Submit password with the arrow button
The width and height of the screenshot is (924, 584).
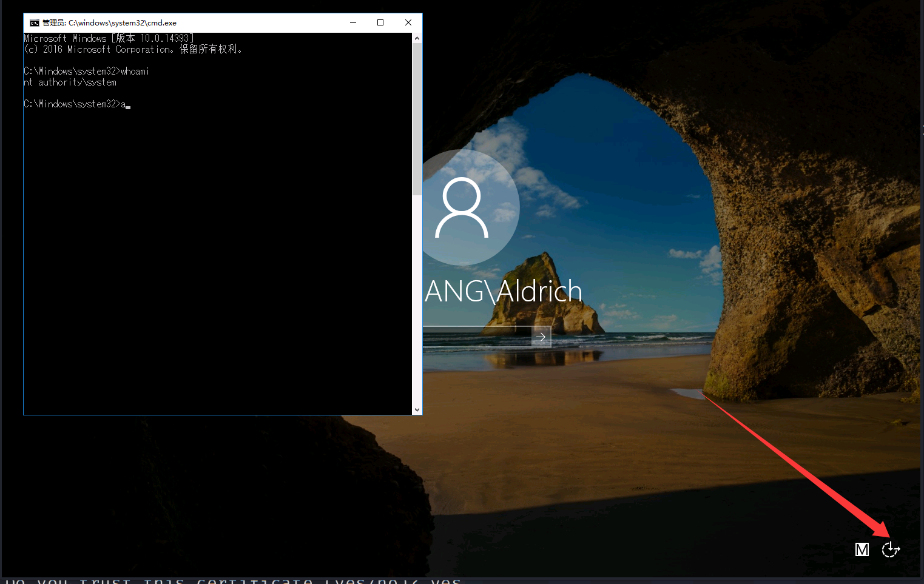tap(541, 337)
